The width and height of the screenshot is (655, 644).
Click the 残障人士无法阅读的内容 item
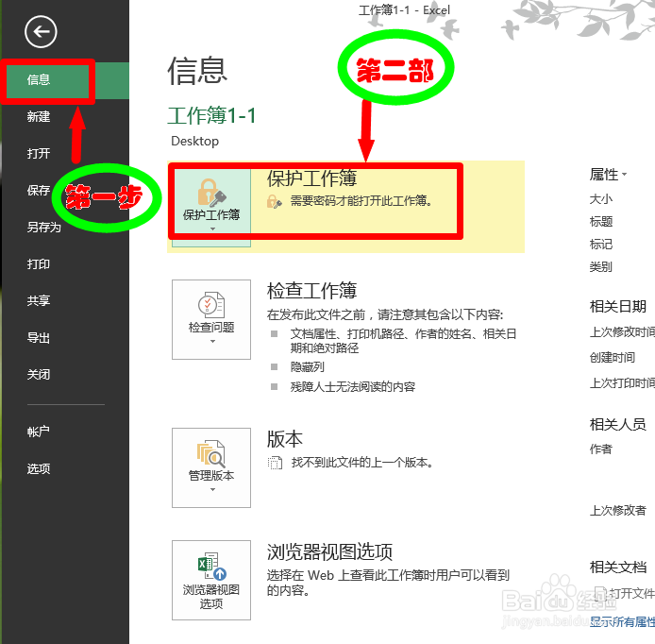pyautogui.click(x=353, y=387)
